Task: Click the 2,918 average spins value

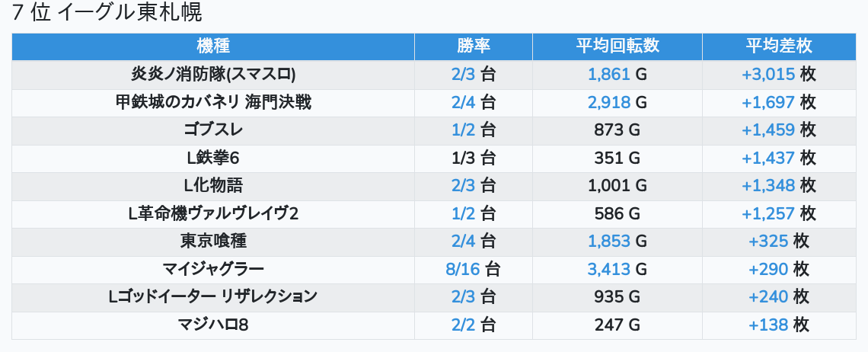Action: 609,102
